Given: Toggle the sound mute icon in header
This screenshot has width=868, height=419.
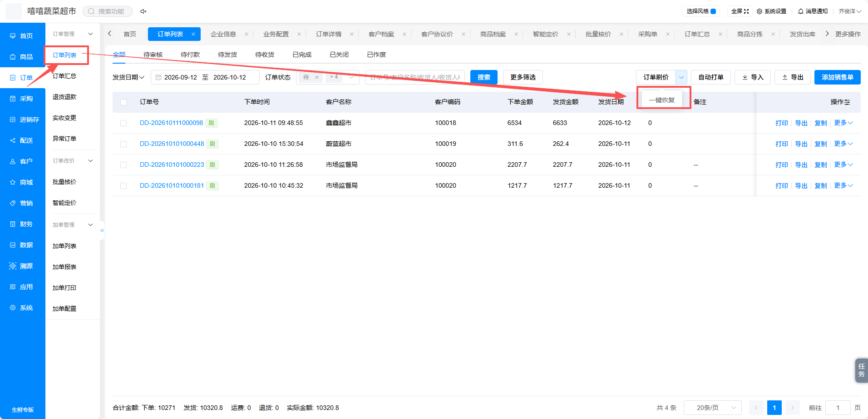Looking at the screenshot, I should pyautogui.click(x=143, y=11).
